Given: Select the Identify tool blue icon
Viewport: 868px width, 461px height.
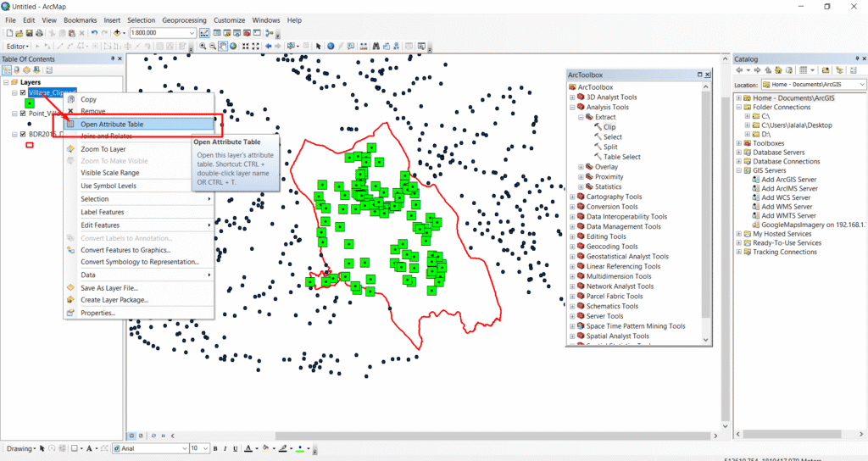Looking at the screenshot, I should pos(331,47).
